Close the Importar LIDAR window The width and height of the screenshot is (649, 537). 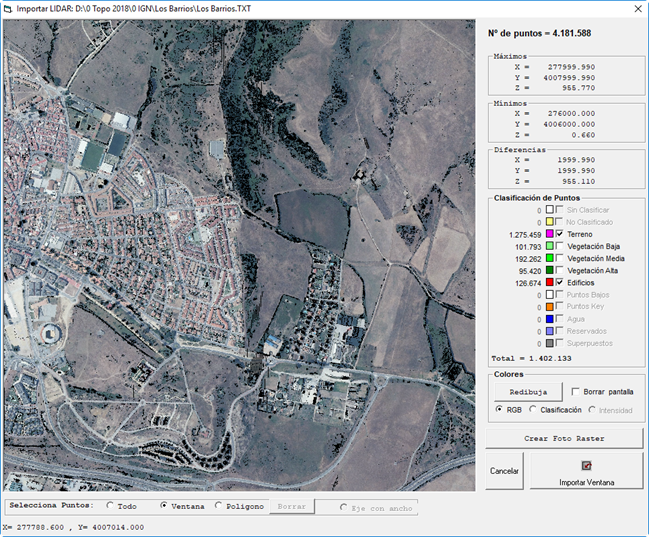coord(638,9)
